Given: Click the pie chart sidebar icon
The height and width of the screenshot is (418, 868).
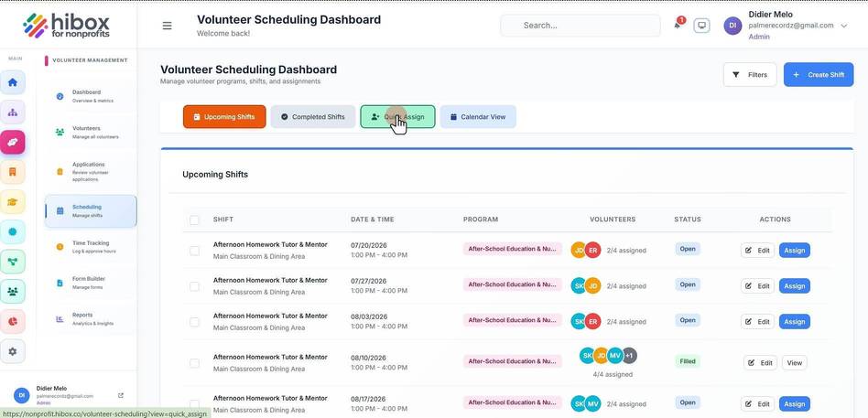Looking at the screenshot, I should coord(13,321).
